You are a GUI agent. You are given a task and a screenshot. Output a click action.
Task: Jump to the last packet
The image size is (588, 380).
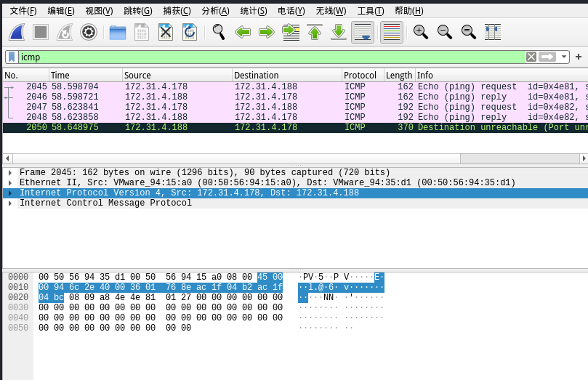click(x=339, y=32)
